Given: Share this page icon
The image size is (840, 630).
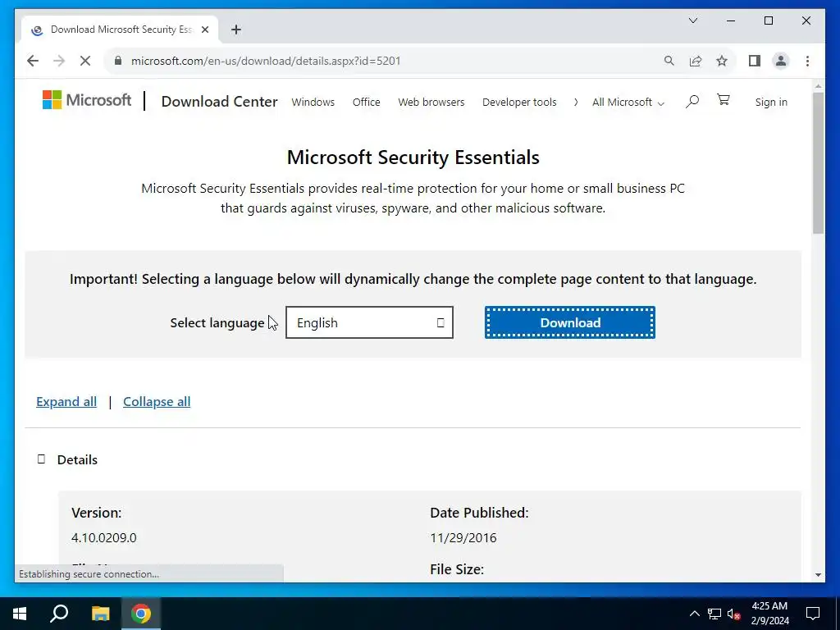Looking at the screenshot, I should click(696, 61).
